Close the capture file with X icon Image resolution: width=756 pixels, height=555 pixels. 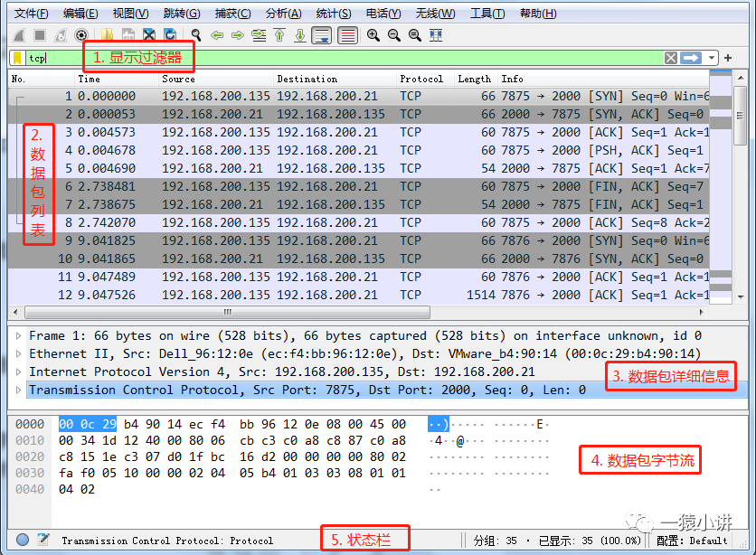pyautogui.click(x=149, y=35)
